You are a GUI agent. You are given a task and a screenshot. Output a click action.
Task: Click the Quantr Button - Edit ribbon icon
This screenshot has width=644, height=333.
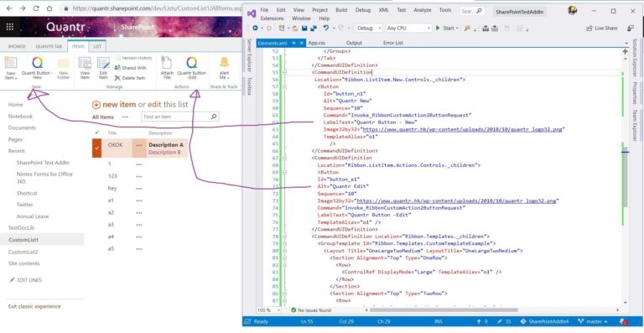click(x=191, y=62)
